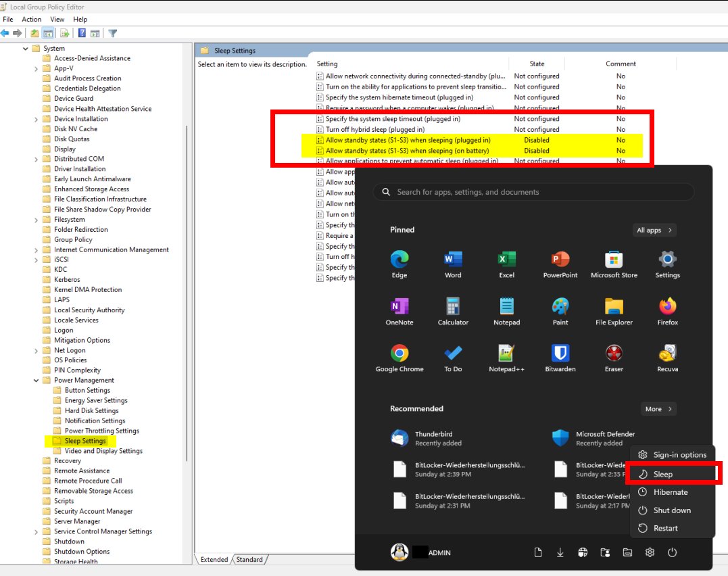728x576 pixels.
Task: Open Personal folder icon in Start menu footer
Action: pyautogui.click(x=605, y=552)
